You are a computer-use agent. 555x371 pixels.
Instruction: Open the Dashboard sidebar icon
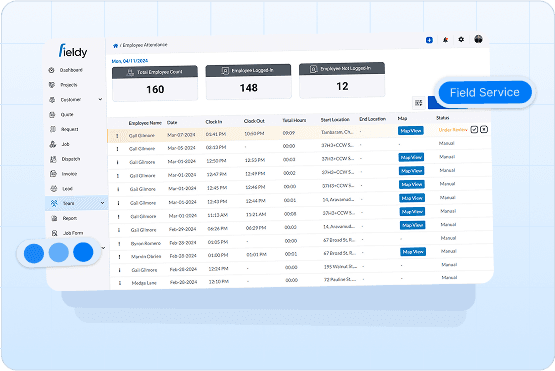tap(51, 70)
